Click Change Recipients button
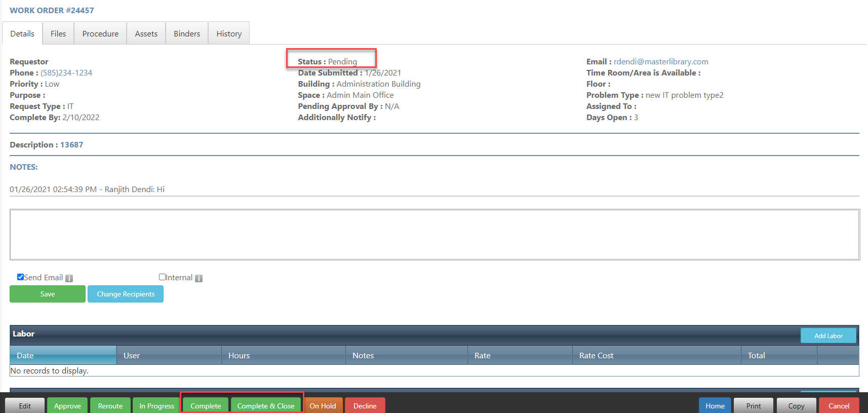 point(126,294)
